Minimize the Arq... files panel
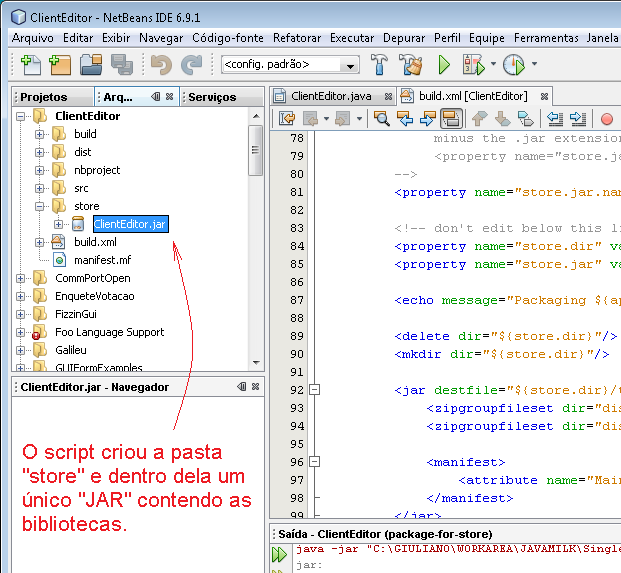This screenshot has width=621, height=573. [156, 96]
